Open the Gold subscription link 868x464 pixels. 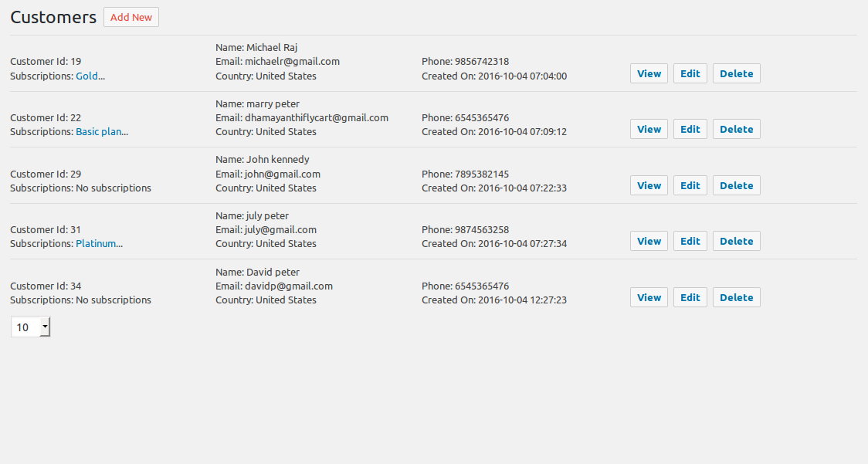coord(90,76)
